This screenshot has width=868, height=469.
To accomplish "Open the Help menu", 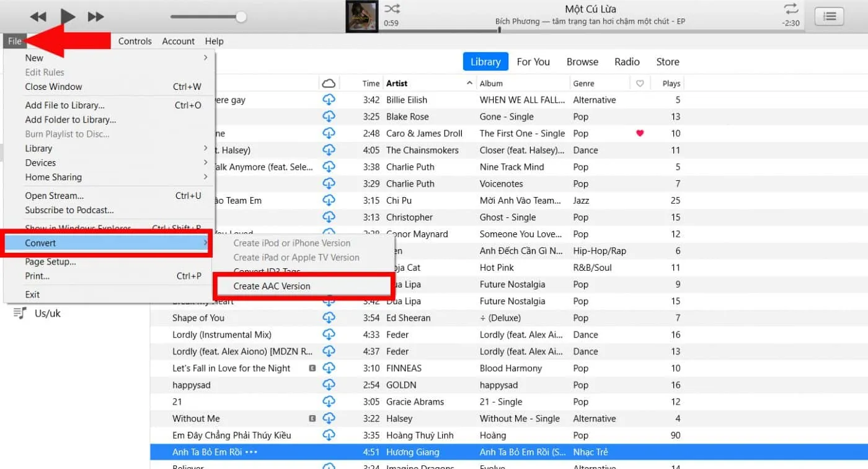I will coord(214,41).
